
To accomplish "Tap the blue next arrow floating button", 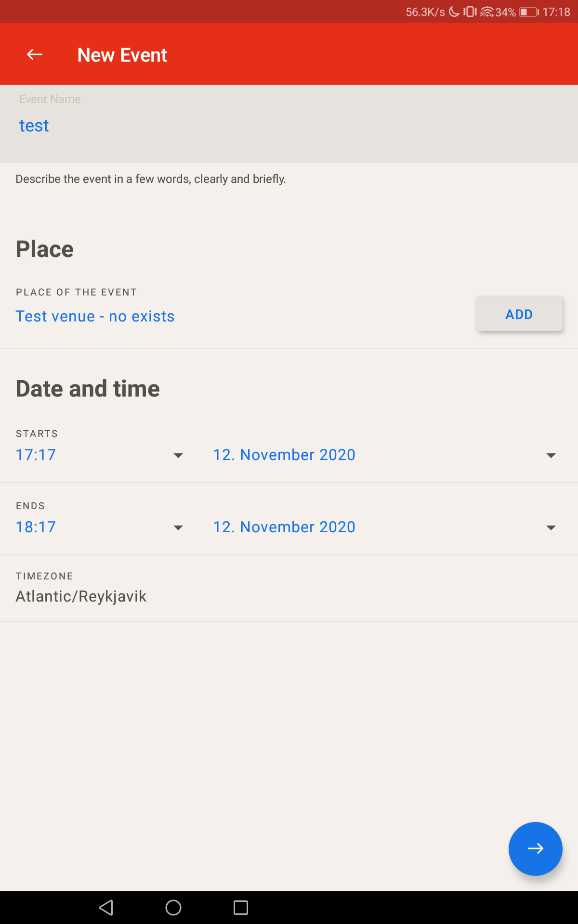I will click(535, 848).
